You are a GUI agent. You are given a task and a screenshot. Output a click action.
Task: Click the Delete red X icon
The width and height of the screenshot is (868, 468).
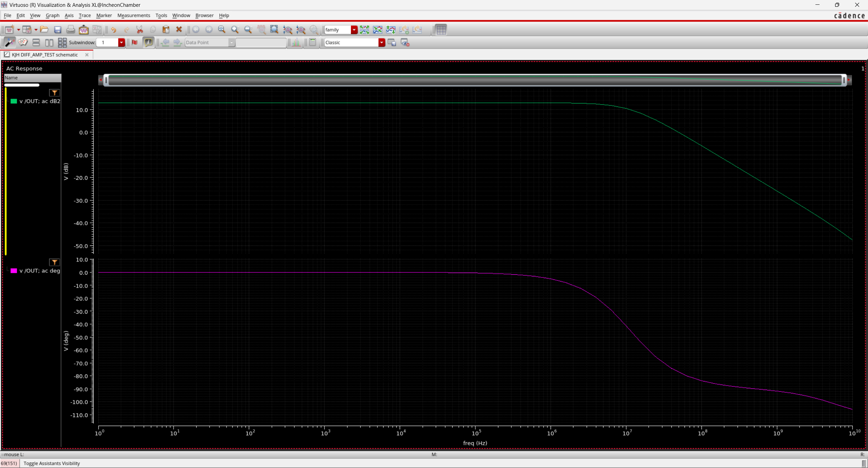click(179, 30)
